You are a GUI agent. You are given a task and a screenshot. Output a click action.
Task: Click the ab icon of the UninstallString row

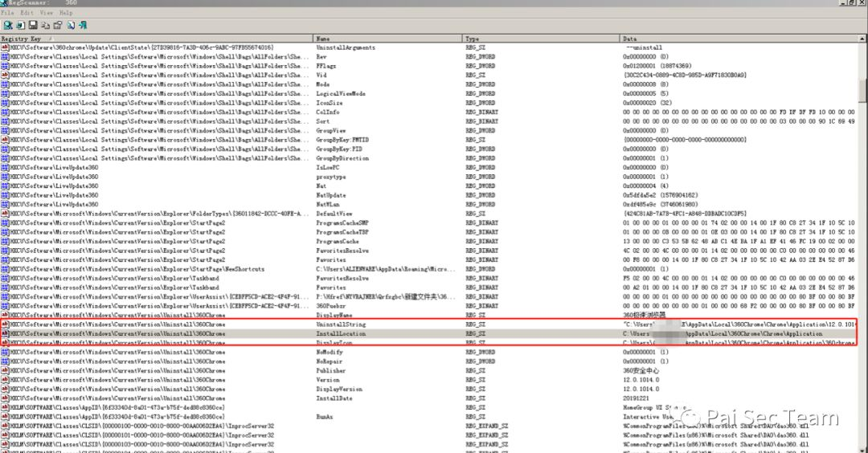click(5, 324)
